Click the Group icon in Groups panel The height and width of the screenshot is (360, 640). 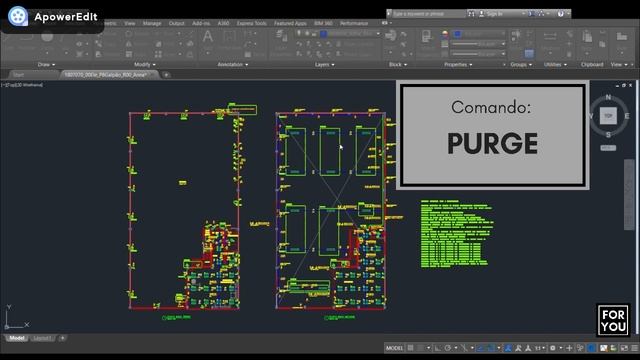[x=516, y=36]
